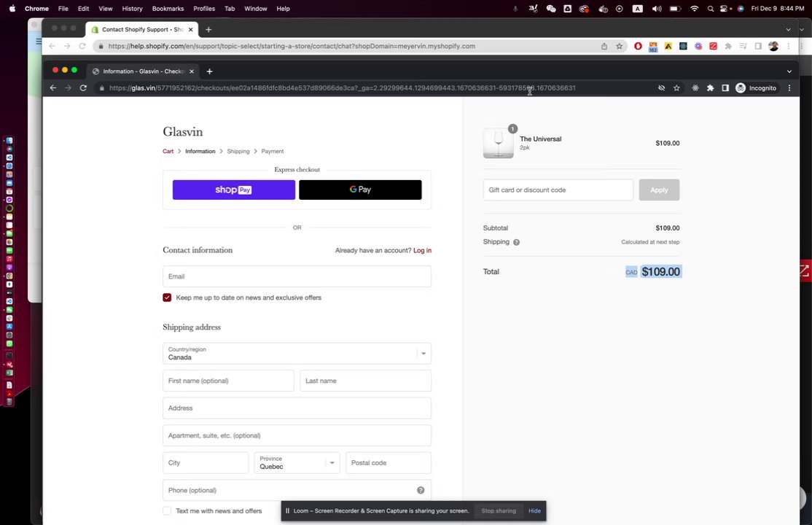Expand tab search chevron in Shopify Support window
The height and width of the screenshot is (525, 812).
(788, 30)
